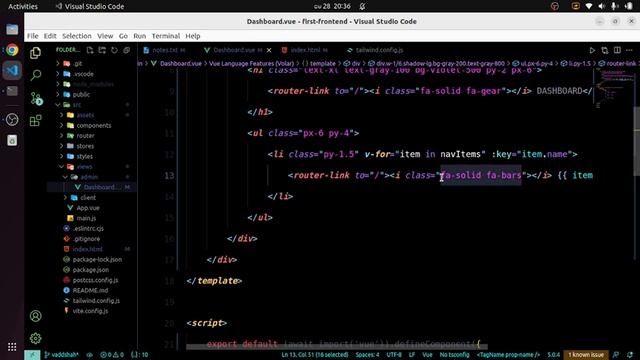Screen dimensions: 640x360
Task: Collapse the views folder
Action: coord(84,167)
